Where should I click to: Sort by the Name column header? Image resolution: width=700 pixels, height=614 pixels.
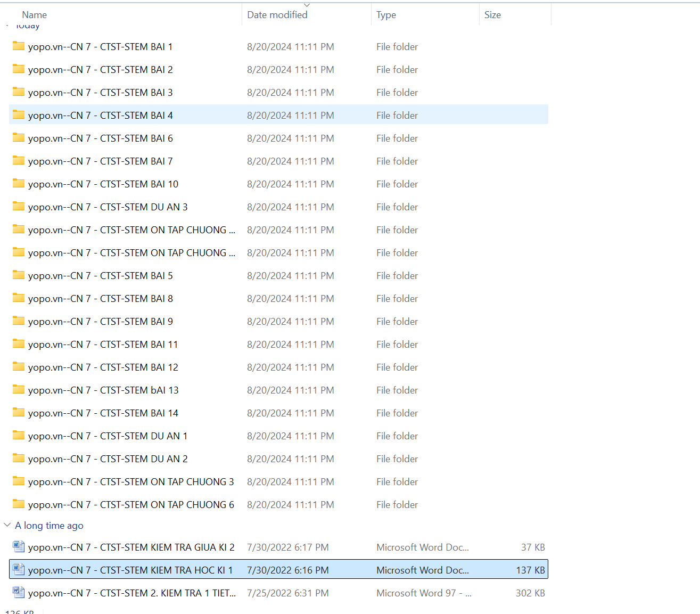[x=35, y=15]
